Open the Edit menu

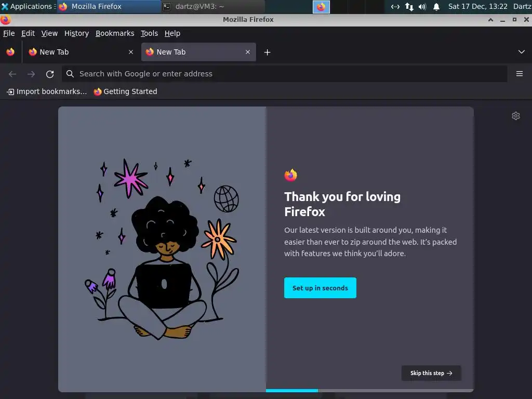click(x=28, y=33)
